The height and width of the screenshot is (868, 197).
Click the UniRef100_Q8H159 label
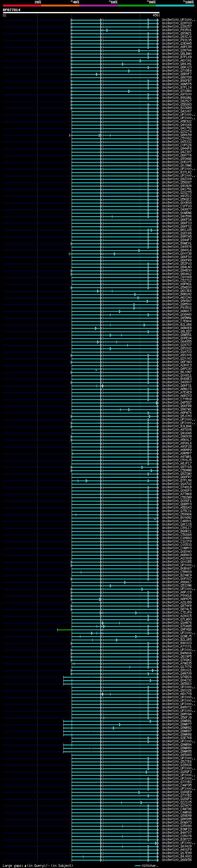click(x=177, y=135)
